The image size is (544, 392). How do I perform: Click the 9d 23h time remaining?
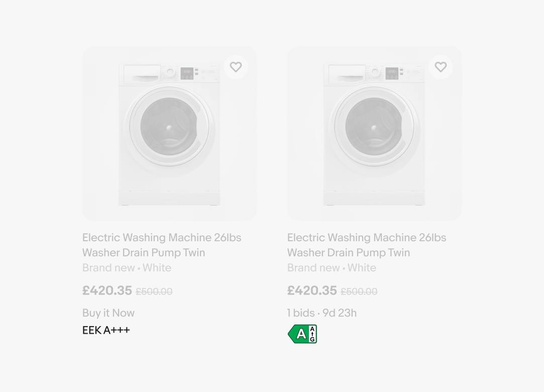point(340,313)
